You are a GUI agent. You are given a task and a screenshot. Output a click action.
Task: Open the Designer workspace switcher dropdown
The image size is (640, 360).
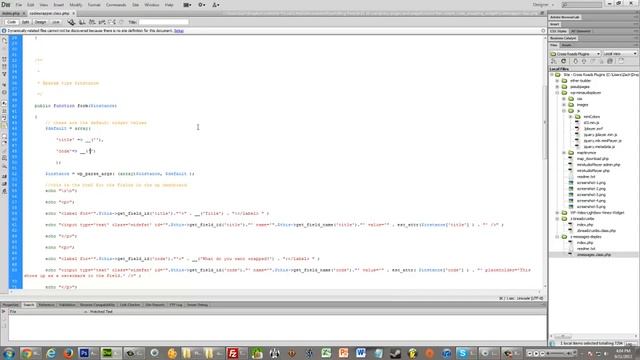coord(543,5)
